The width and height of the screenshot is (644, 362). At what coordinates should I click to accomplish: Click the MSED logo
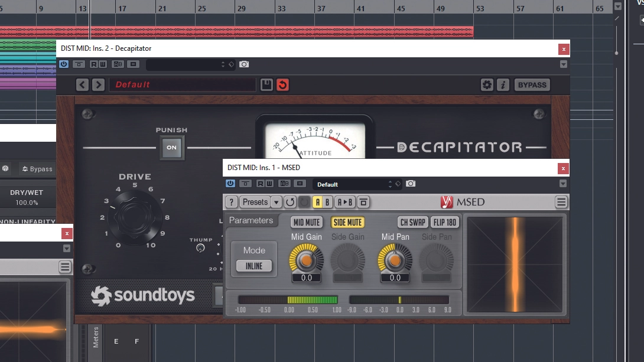coord(463,202)
